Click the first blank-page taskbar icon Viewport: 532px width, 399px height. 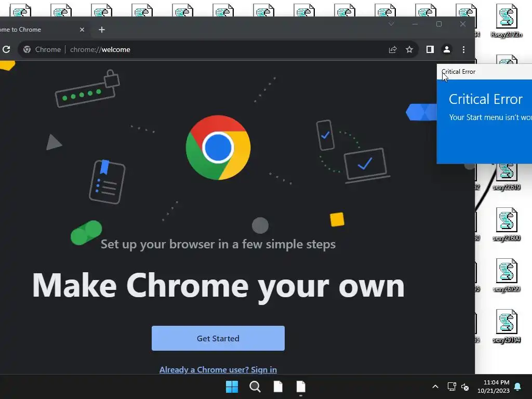(278, 387)
